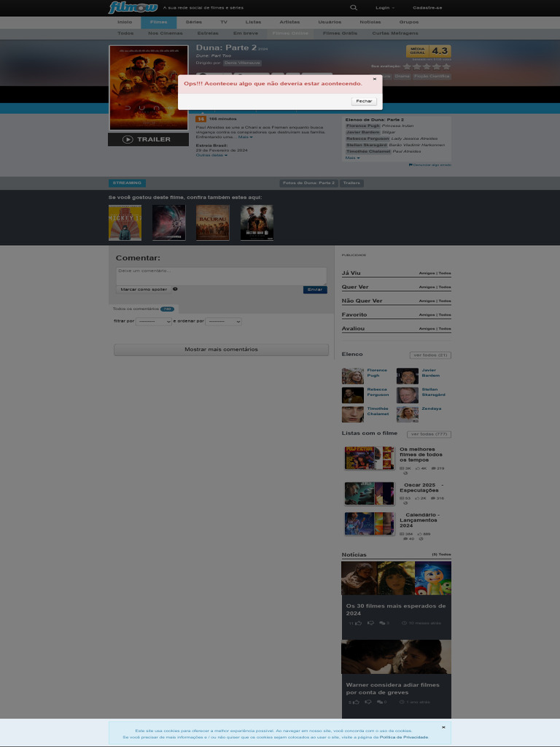Select the Filmes Online submenu item
Screen dimensions: 560x747
(290, 34)
